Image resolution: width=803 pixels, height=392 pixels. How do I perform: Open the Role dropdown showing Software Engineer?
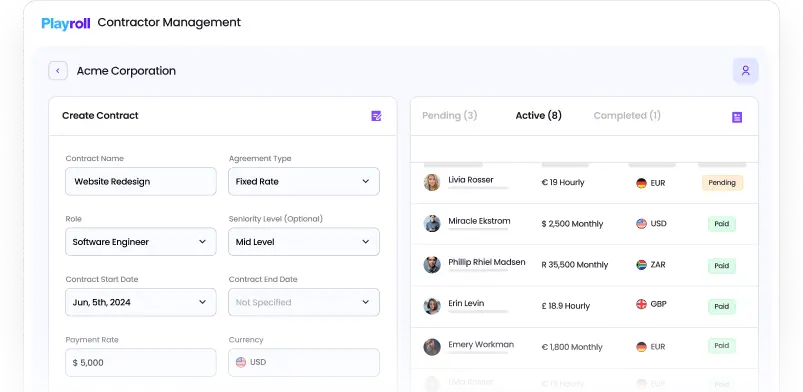point(141,242)
